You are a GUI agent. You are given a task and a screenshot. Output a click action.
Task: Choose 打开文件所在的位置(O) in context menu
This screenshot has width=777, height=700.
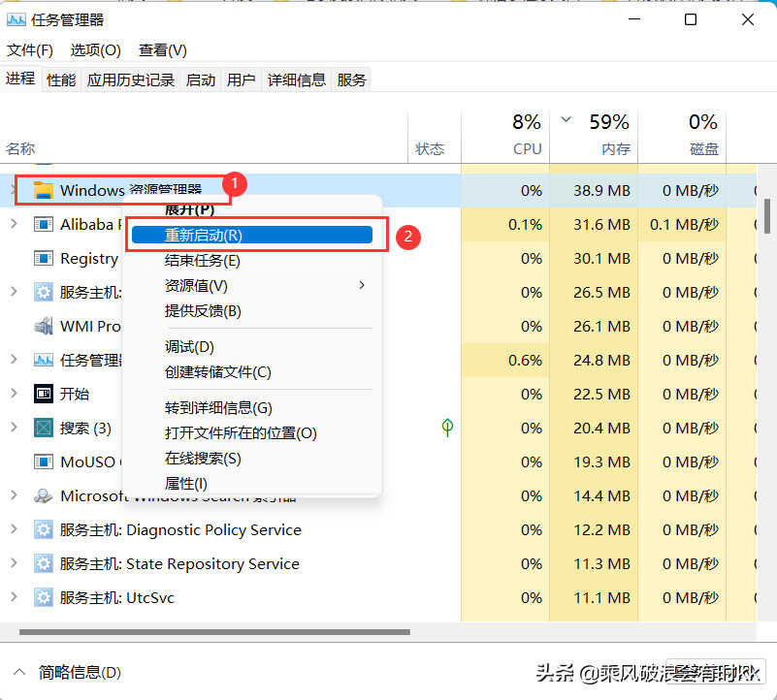[252, 433]
